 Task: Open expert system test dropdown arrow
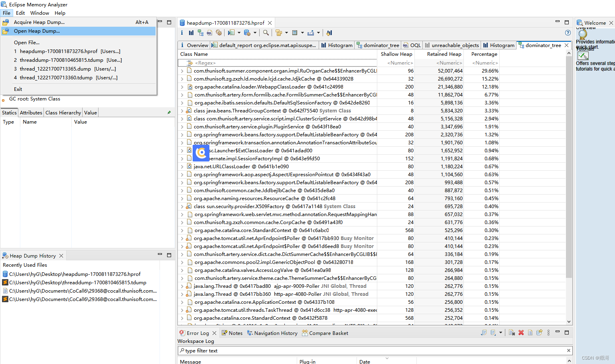(239, 33)
